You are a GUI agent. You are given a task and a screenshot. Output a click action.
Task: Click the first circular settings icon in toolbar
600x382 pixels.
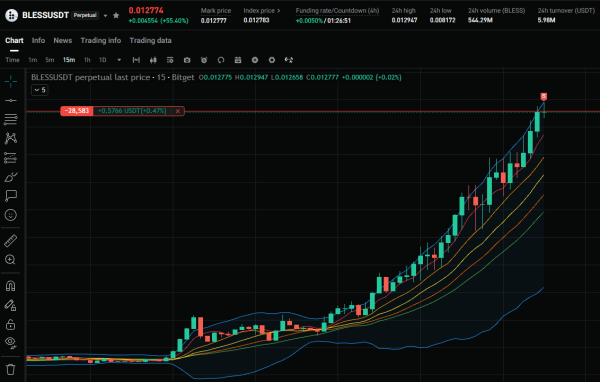point(255,60)
